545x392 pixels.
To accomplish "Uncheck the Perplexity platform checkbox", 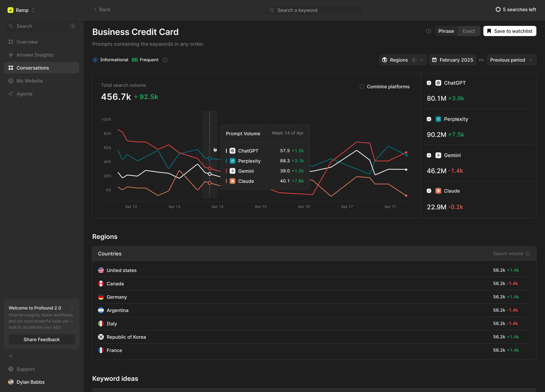I will tap(429, 119).
